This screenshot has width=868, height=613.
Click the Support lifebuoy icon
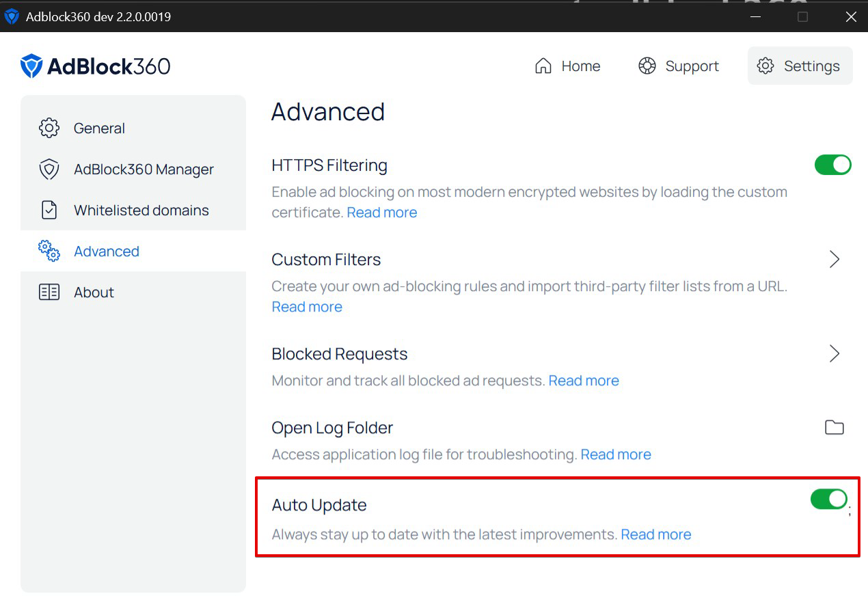[x=647, y=66]
